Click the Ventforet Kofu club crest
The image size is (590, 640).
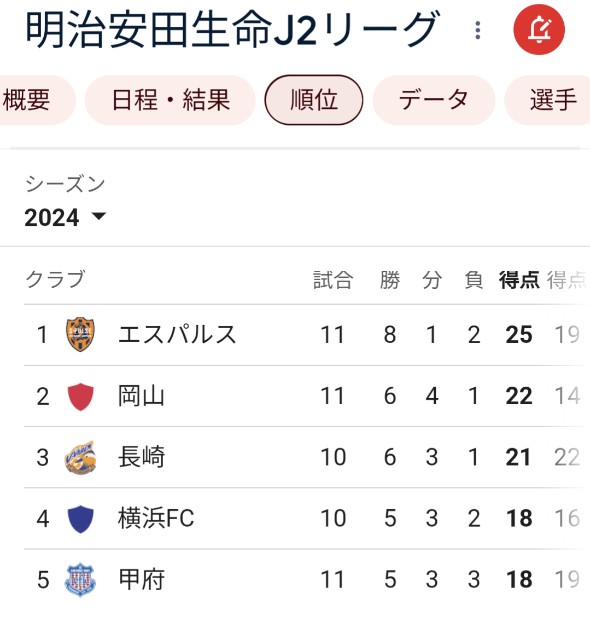pyautogui.click(x=80, y=580)
